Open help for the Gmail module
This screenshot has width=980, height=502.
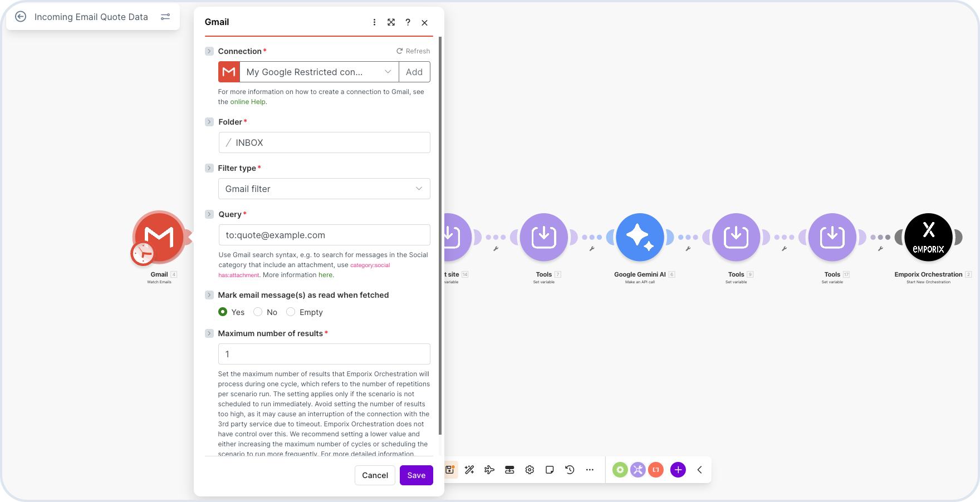tap(408, 22)
